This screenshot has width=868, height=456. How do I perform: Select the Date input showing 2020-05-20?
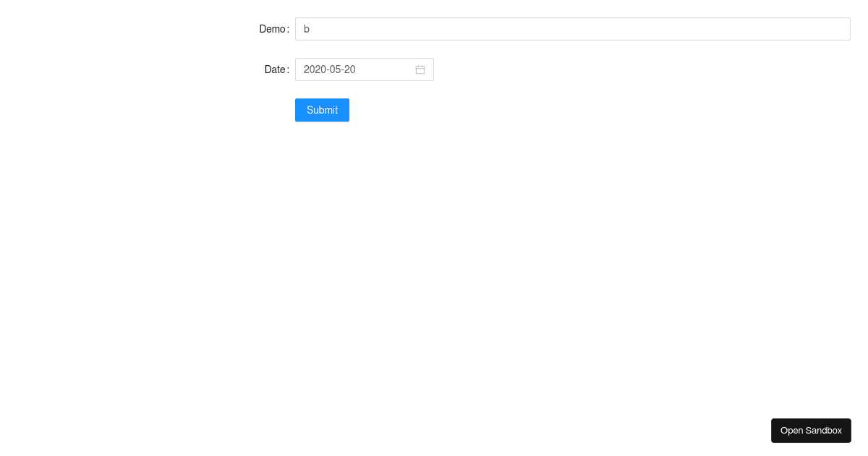354,69
